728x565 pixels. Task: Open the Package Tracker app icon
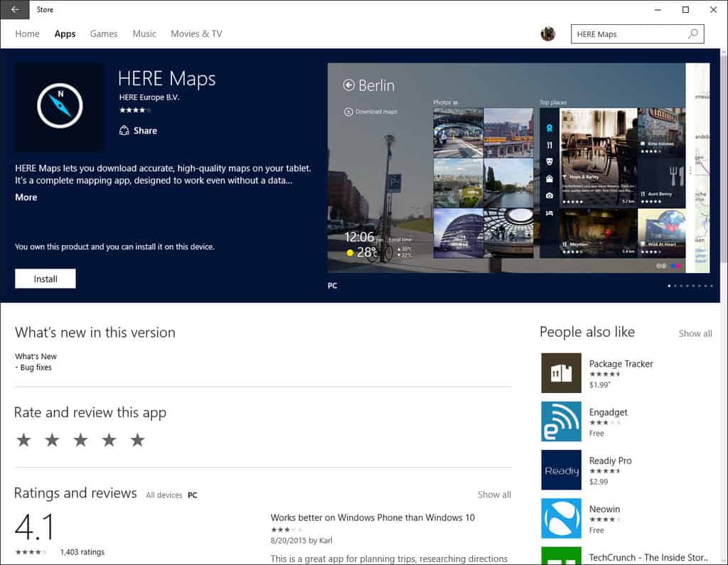[561, 373]
